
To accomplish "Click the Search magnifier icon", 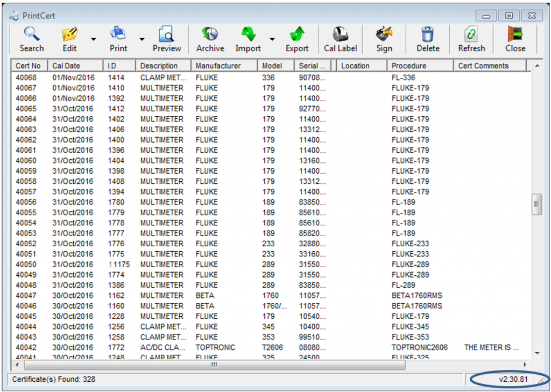I will click(x=31, y=35).
